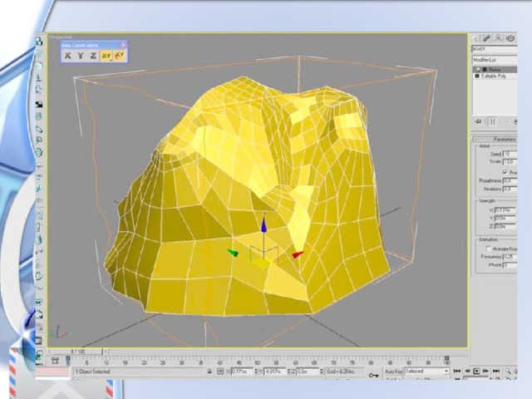
Task: Restrict movement to the X axis constraint
Action: (69, 56)
